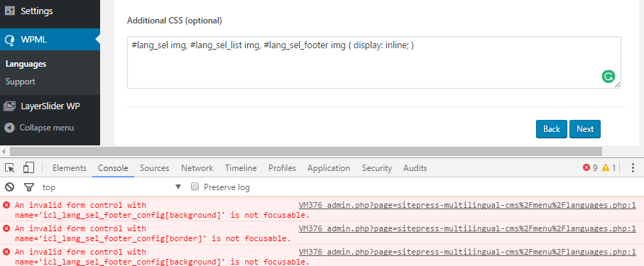Image resolution: width=644 pixels, height=266 pixels.
Task: Open the Sources tab
Action: pos(154,168)
